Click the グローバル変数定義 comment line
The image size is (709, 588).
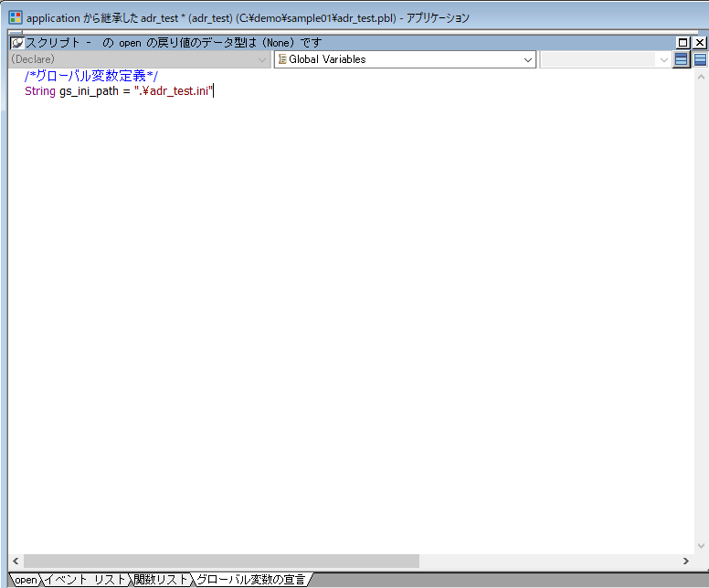[x=91, y=76]
